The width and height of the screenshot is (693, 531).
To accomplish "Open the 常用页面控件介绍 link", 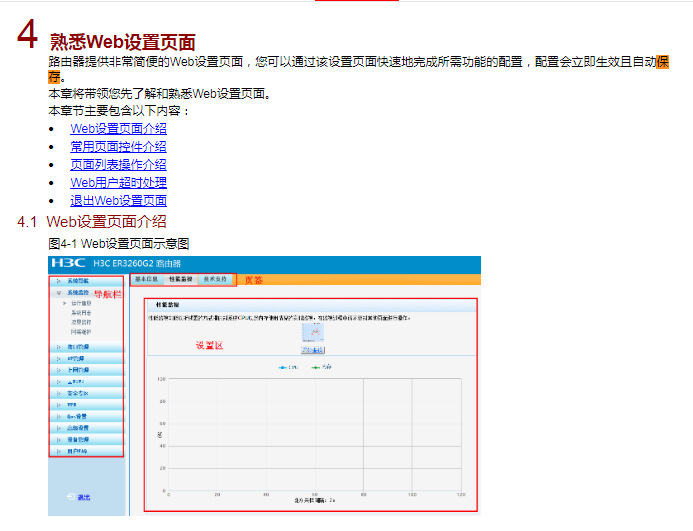I will coord(118,147).
